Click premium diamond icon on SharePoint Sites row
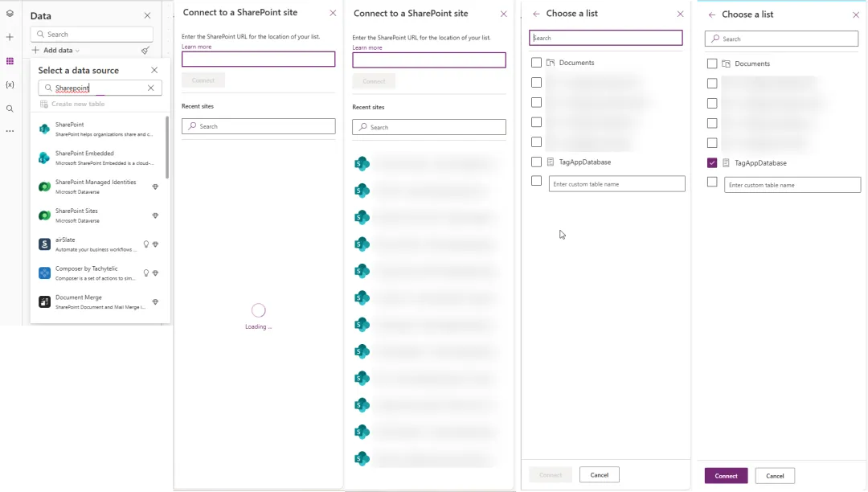Viewport: 868px width, 492px height. pyautogui.click(x=156, y=215)
